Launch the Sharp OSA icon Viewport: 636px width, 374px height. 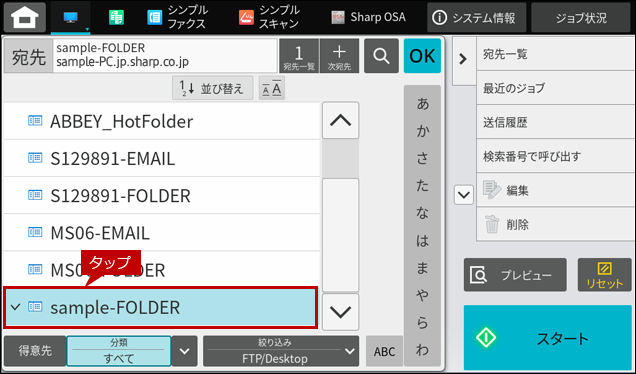coord(368,17)
